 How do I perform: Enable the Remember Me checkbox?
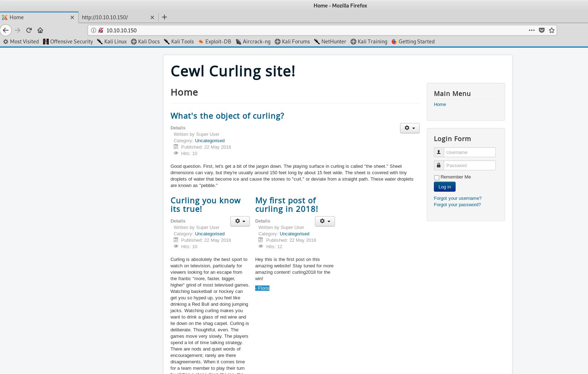(x=437, y=177)
